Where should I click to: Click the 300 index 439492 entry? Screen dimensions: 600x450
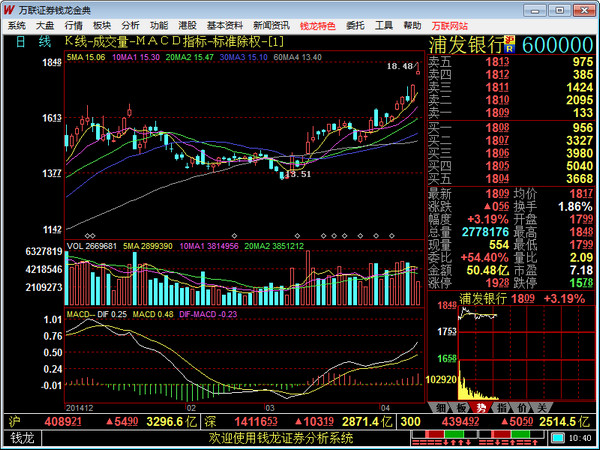(495, 422)
